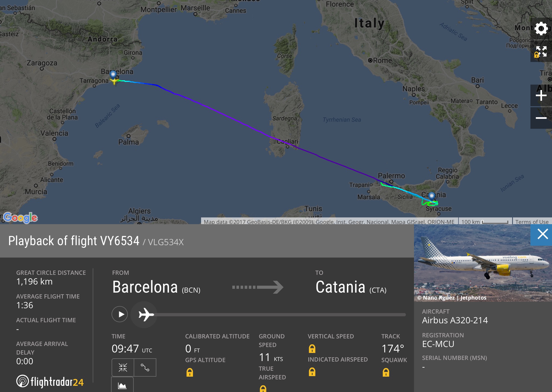Open the Terms of Use link

(532, 222)
